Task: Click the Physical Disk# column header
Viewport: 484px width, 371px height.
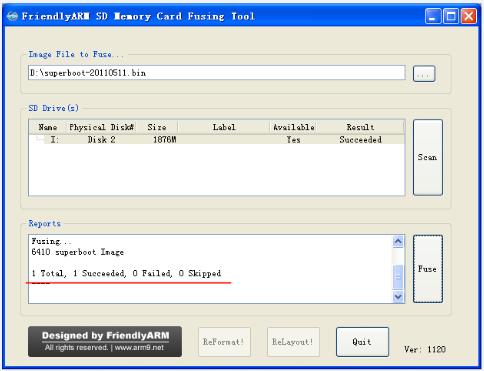Action: coord(101,127)
